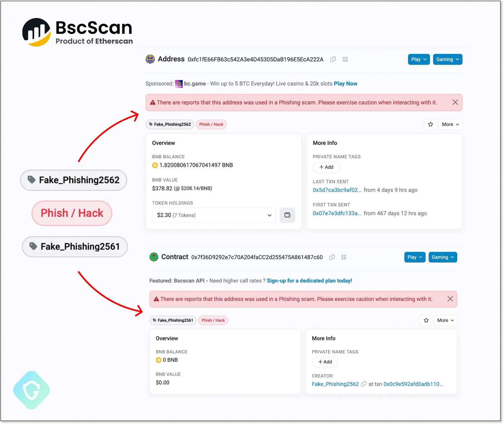This screenshot has height=424, width=504.
Task: Star the Fake_Phishing2562 address as favorite
Action: tap(430, 124)
